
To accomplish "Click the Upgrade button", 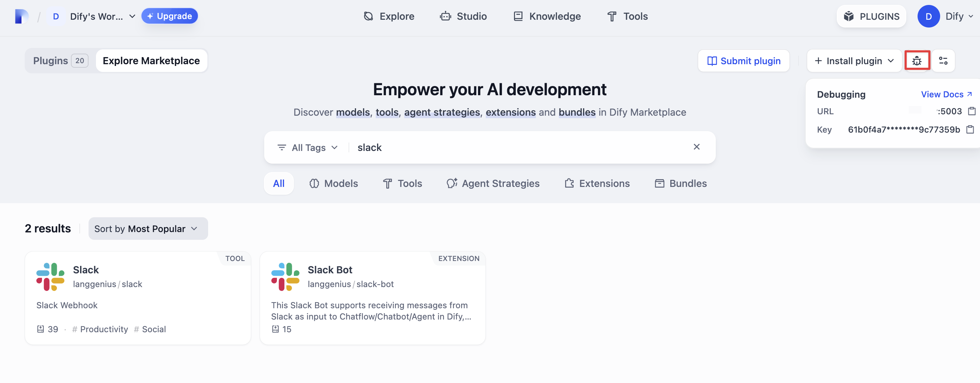I will 170,16.
